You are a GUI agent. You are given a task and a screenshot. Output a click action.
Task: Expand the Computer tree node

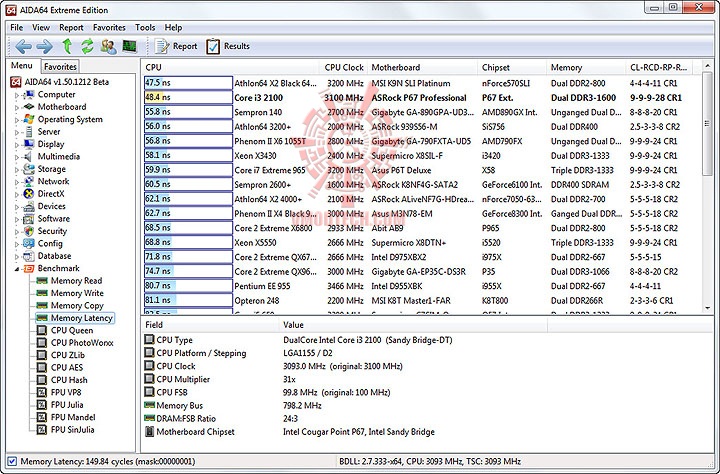click(x=17, y=95)
